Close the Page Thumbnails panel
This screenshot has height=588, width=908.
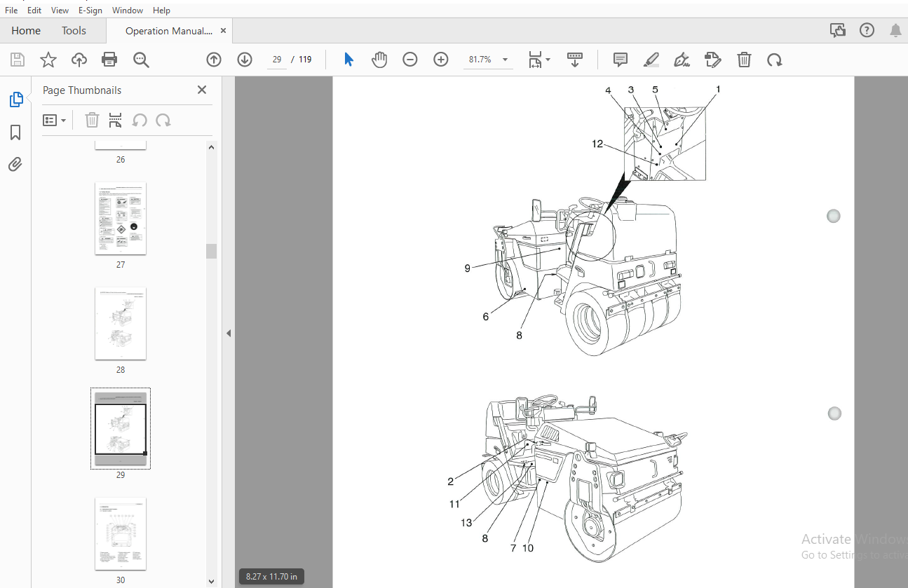[202, 90]
